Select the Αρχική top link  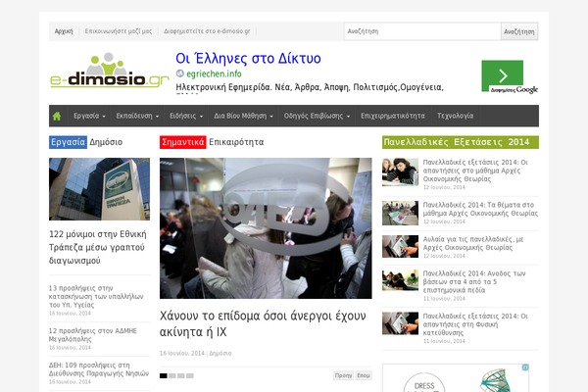(x=64, y=31)
